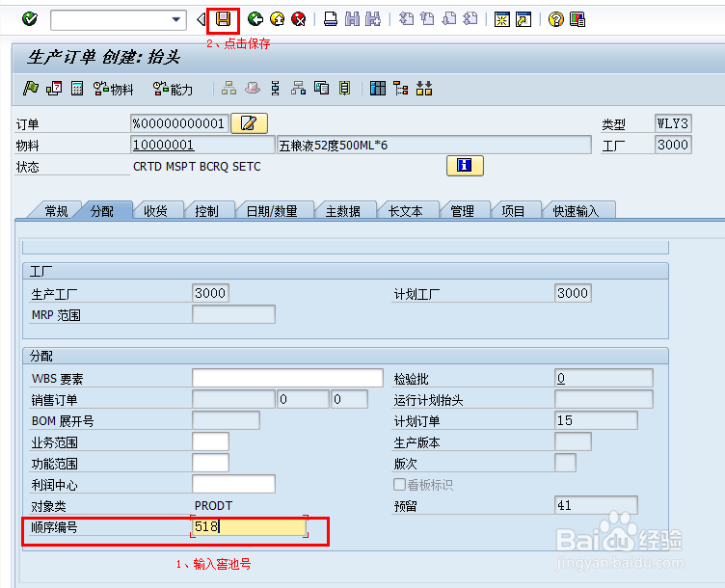
Task: Click the green Back arrow icon
Action: 255,19
